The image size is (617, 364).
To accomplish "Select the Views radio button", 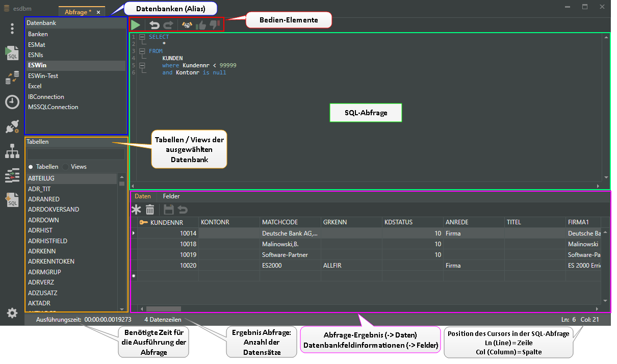I will click(66, 167).
